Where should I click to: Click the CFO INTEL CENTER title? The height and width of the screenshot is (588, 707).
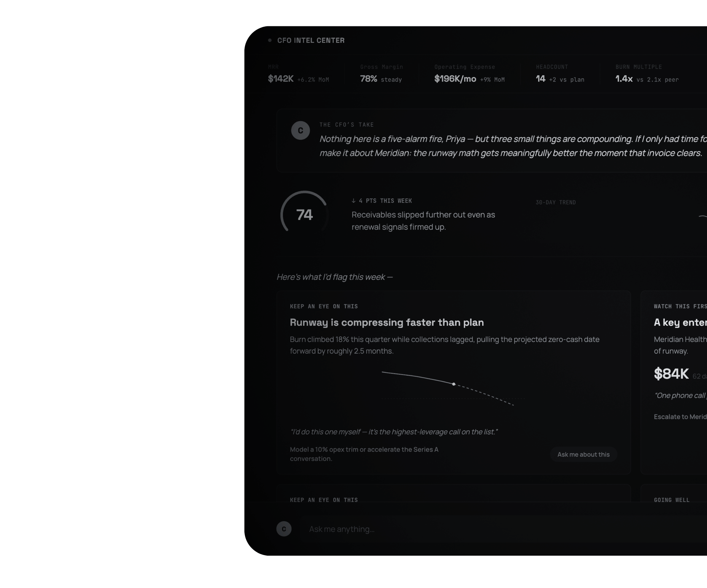point(311,41)
